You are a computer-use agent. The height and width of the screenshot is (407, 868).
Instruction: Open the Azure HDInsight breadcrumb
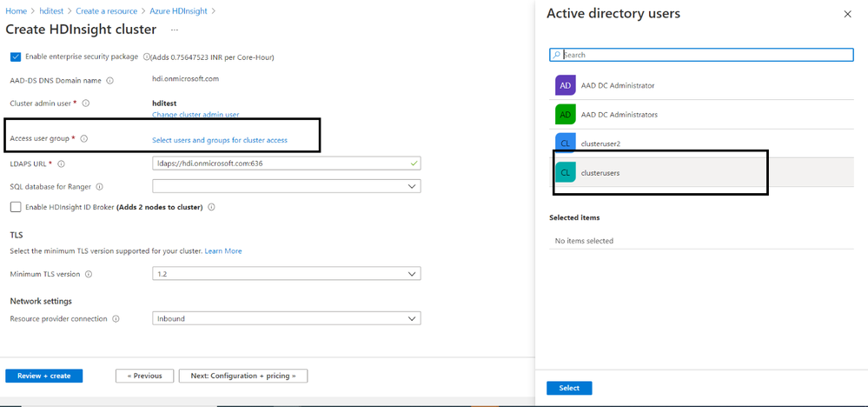click(179, 10)
